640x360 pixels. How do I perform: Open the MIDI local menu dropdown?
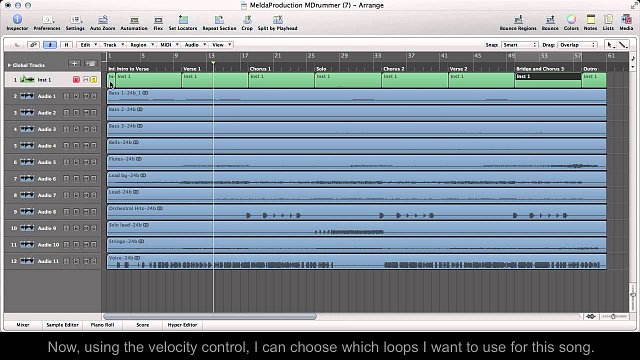coord(169,45)
